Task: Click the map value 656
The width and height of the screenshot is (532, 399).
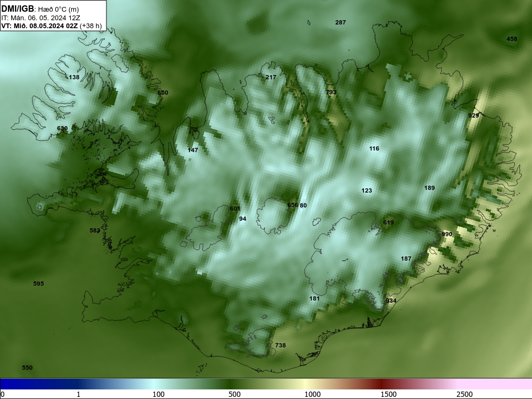Action: (293, 205)
